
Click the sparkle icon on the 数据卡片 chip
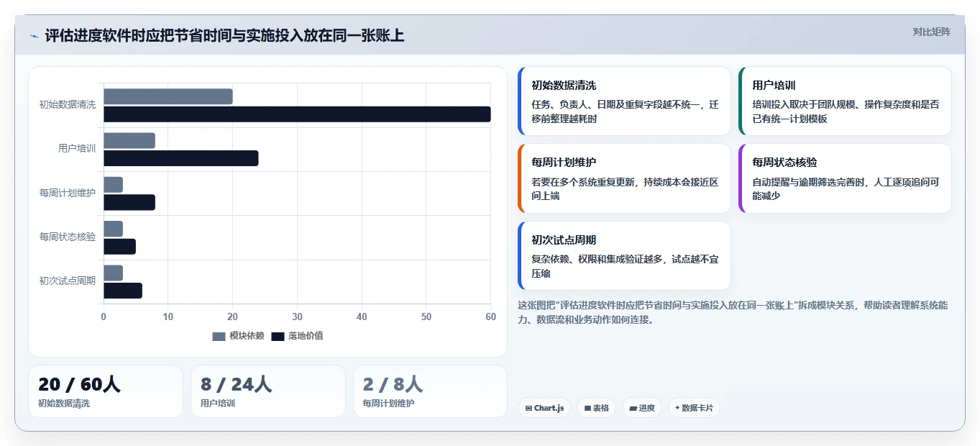point(677,408)
